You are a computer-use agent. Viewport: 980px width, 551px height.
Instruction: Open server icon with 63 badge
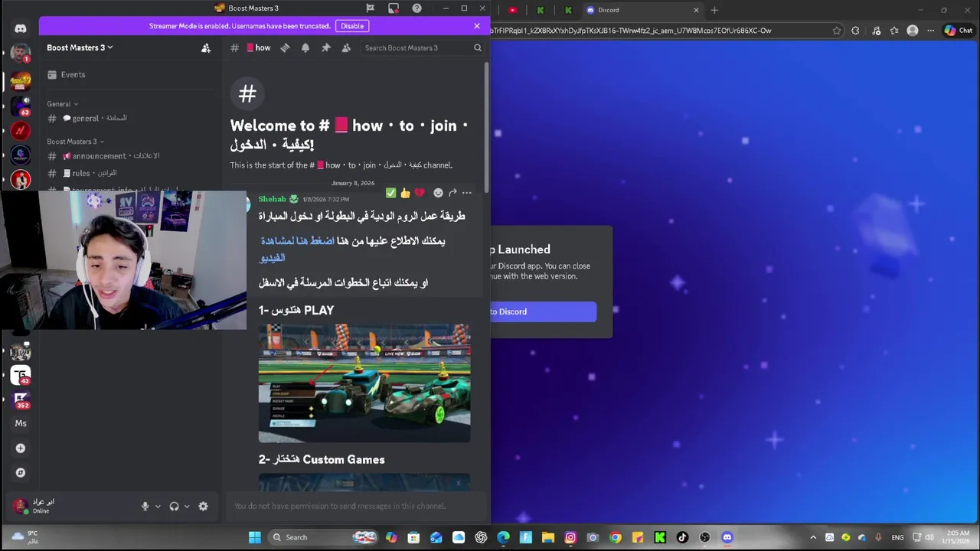tap(21, 106)
